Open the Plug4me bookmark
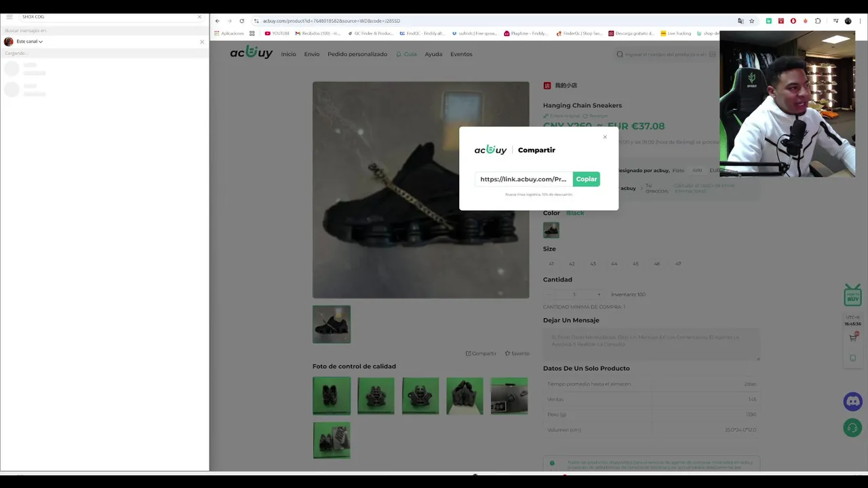 (526, 33)
